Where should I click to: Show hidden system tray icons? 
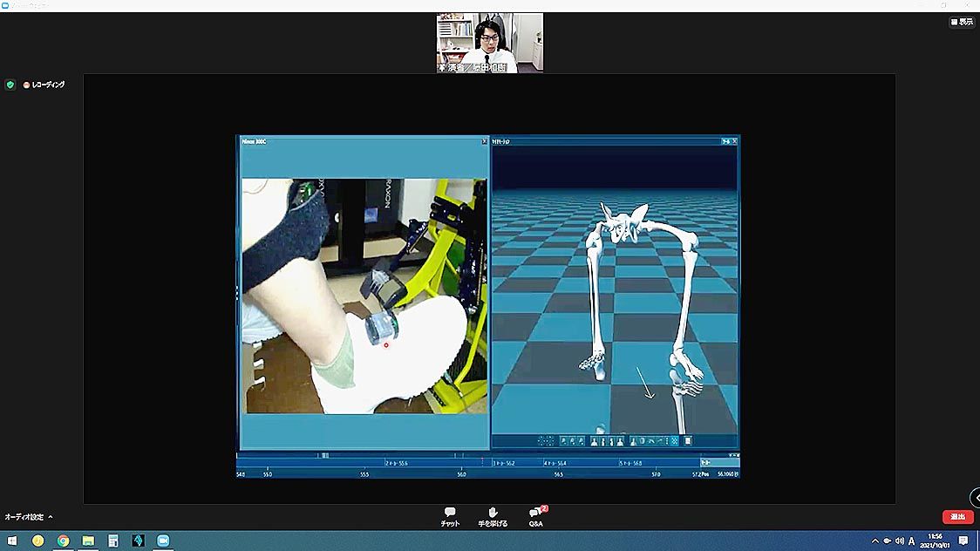pos(875,541)
